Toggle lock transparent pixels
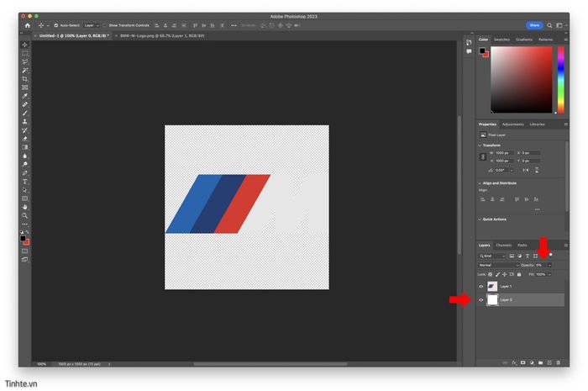Viewport: 588px width, 391px height. pos(490,274)
